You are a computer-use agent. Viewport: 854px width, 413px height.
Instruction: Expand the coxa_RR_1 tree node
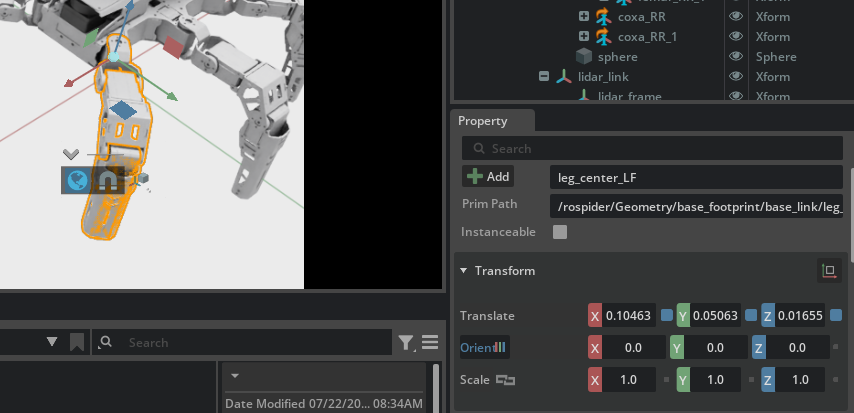(584, 37)
